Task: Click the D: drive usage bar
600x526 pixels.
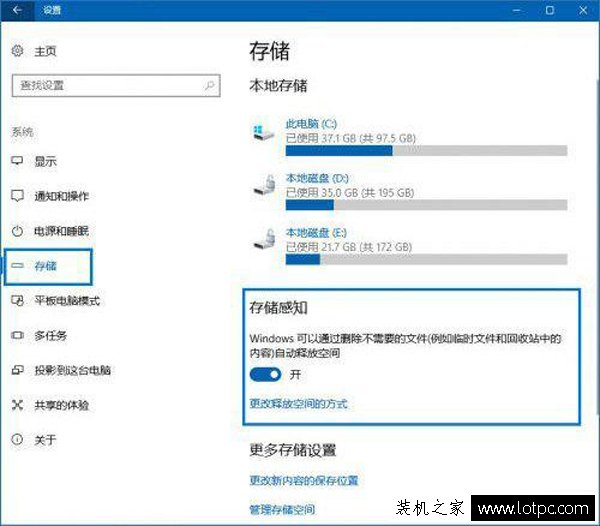Action: point(426,205)
